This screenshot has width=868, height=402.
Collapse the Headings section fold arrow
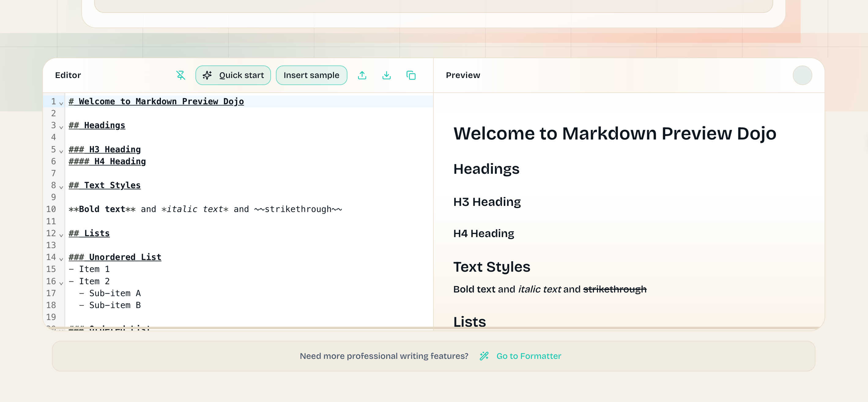(x=61, y=127)
